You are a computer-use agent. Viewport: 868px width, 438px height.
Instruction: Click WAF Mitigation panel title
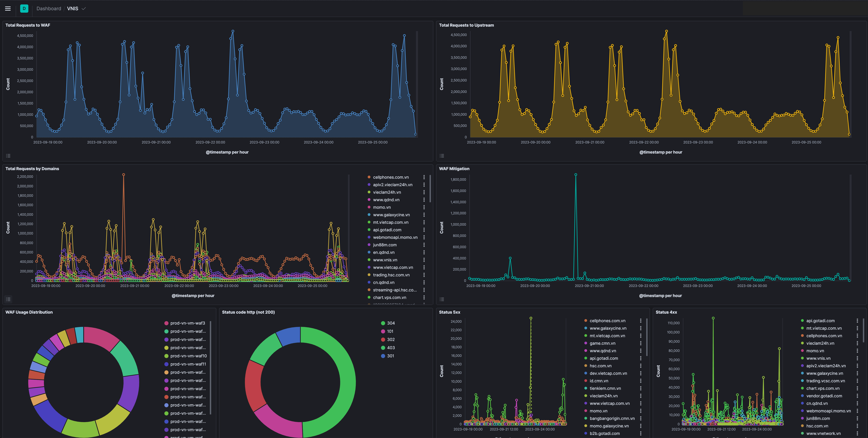pyautogui.click(x=454, y=169)
